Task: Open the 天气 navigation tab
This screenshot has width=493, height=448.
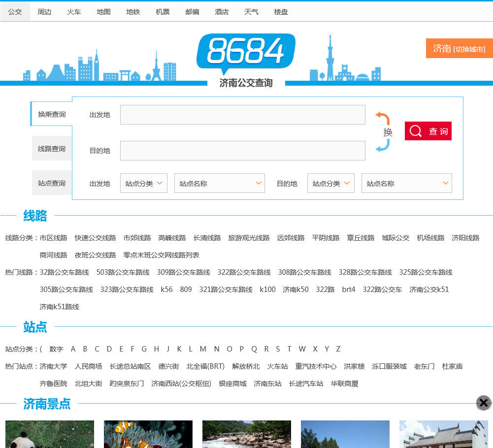Action: 251,12
